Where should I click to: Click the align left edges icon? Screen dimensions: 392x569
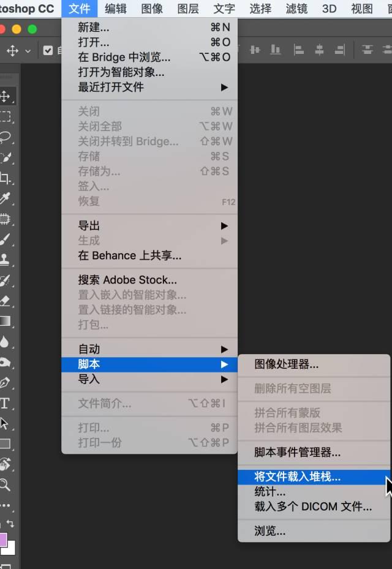(x=298, y=50)
